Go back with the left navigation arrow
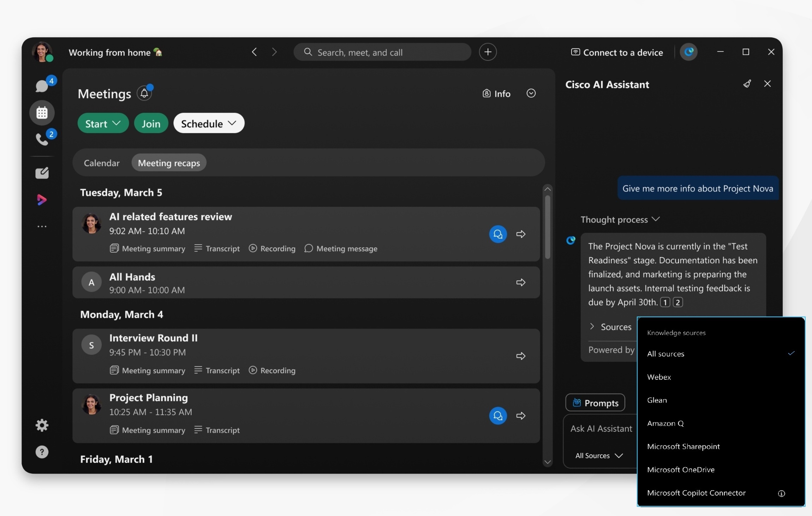This screenshot has height=516, width=812. coord(254,52)
